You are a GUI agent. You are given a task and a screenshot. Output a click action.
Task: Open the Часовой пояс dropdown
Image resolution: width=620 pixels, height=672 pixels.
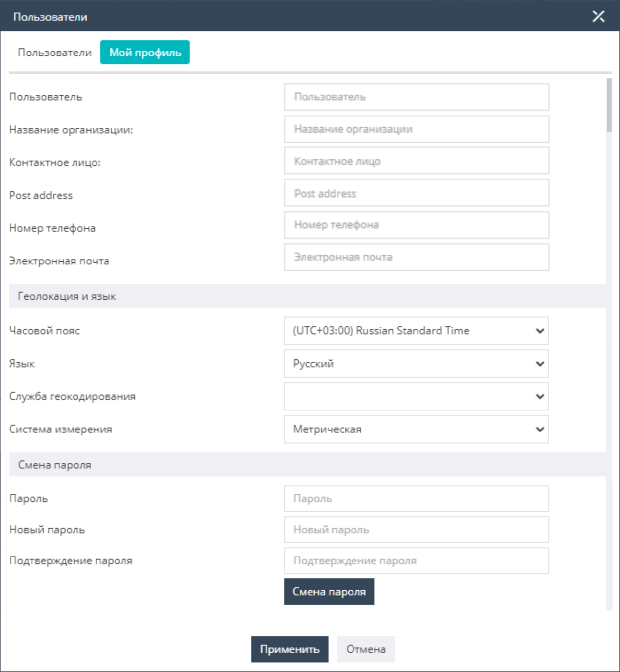417,331
